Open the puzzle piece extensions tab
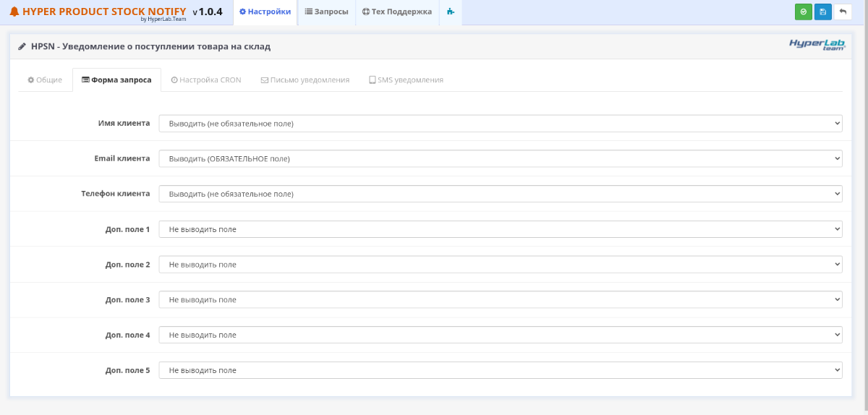 click(x=451, y=12)
